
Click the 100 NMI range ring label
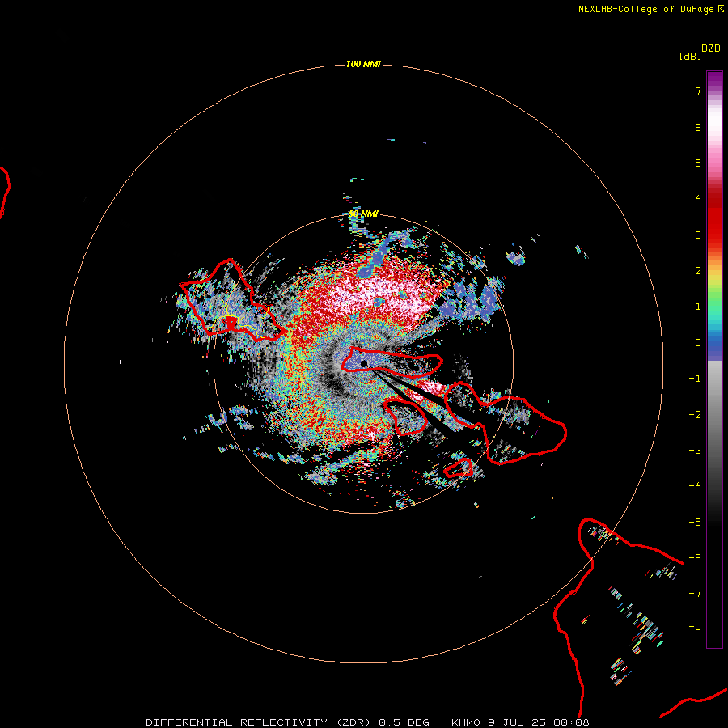[363, 64]
